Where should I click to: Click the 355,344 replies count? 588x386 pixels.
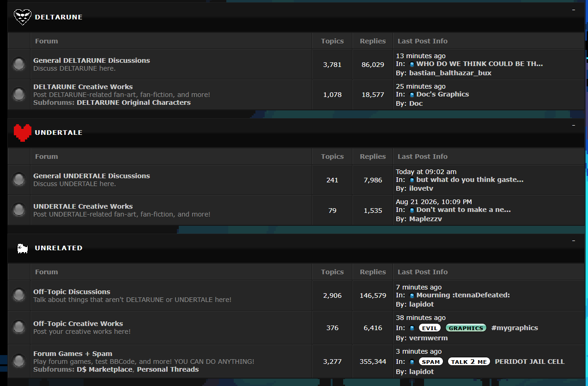(x=373, y=362)
